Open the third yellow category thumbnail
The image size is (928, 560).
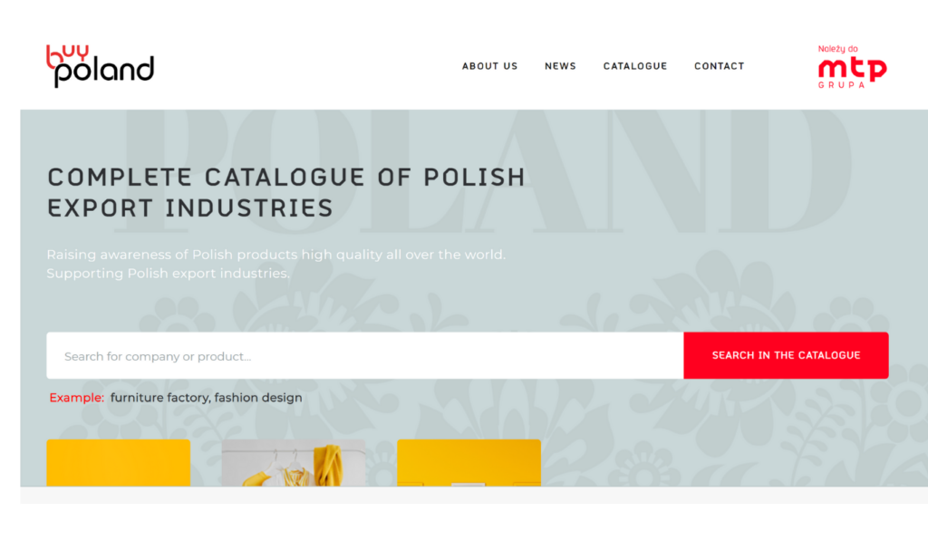coord(469,463)
